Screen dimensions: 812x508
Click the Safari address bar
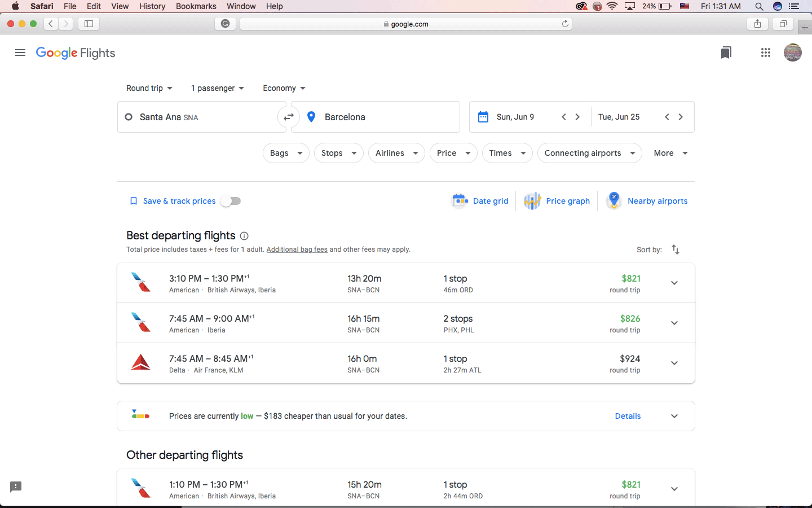point(406,24)
